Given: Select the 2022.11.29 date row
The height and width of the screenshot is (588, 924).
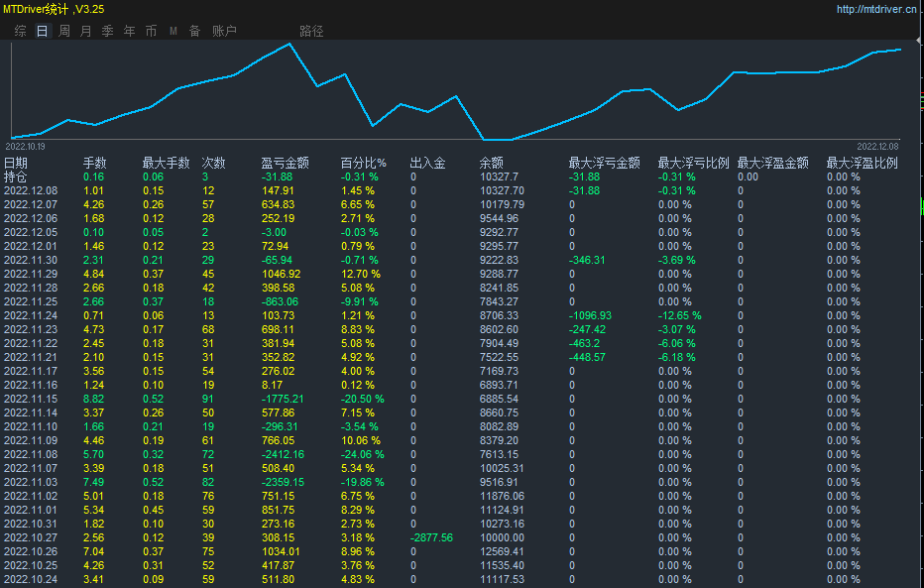Looking at the screenshot, I should pos(31,274).
